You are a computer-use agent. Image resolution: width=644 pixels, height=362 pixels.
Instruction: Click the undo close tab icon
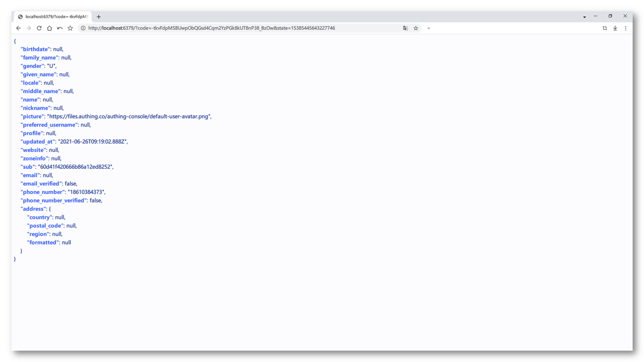pos(60,28)
